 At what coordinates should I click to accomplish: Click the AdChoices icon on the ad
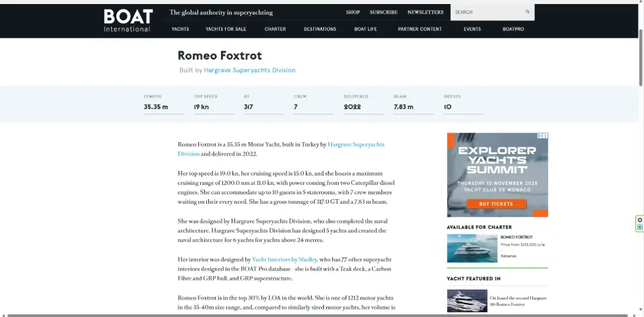[x=540, y=136]
